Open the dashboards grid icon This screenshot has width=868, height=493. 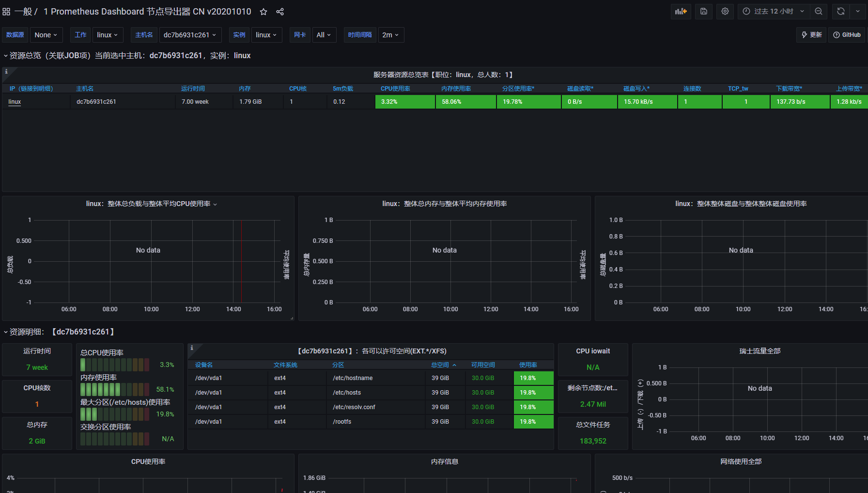[x=6, y=12]
